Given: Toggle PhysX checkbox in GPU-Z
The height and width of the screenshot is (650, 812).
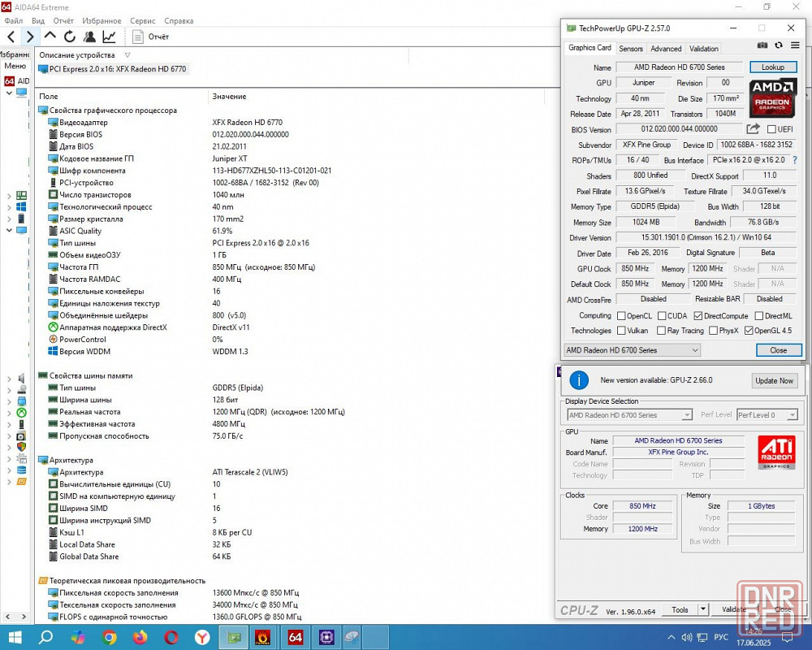Looking at the screenshot, I should tap(713, 330).
